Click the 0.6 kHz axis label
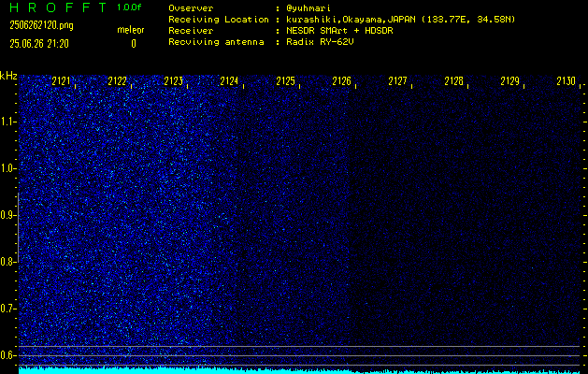Screen dimensions: 588x374 [x=7, y=355]
